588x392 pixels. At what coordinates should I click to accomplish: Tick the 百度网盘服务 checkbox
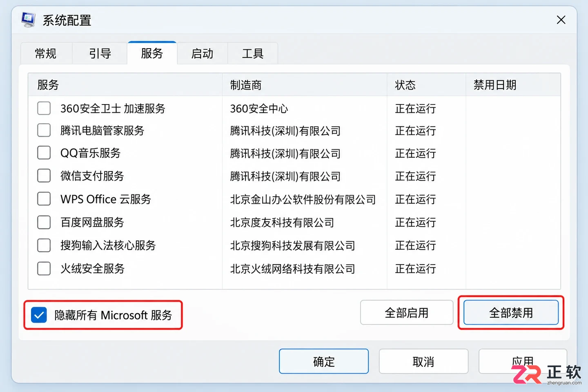click(x=44, y=222)
